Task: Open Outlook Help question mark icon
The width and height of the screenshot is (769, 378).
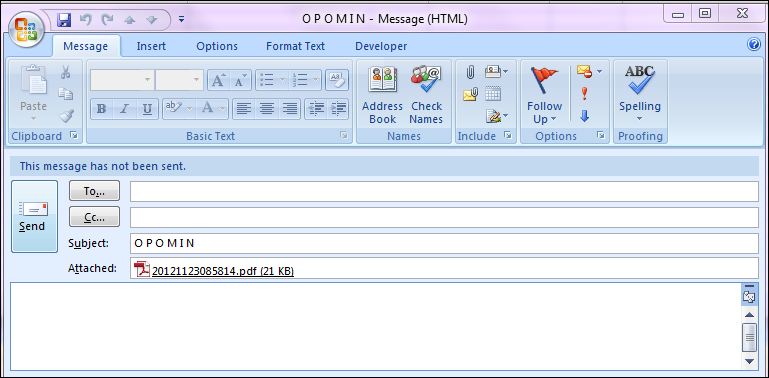Action: tap(754, 45)
